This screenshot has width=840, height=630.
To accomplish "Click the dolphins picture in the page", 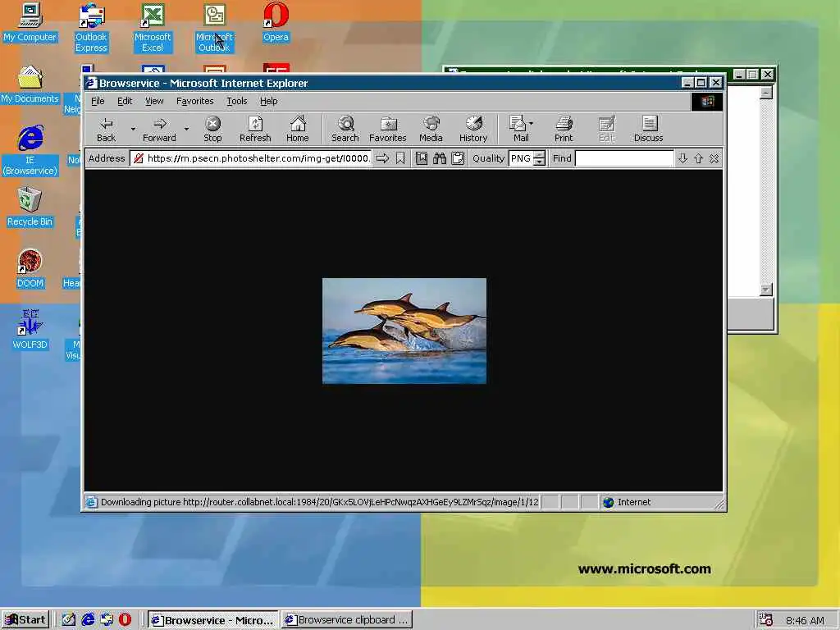I will 404,331.
